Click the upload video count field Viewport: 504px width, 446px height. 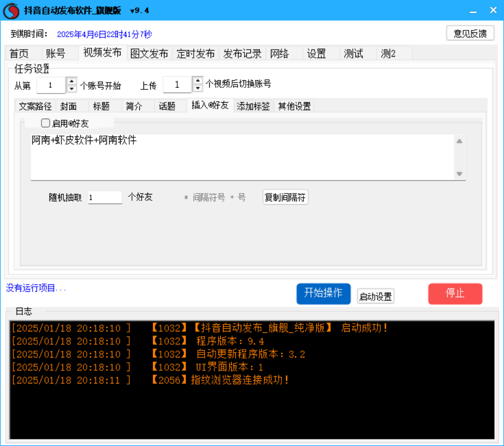click(177, 85)
